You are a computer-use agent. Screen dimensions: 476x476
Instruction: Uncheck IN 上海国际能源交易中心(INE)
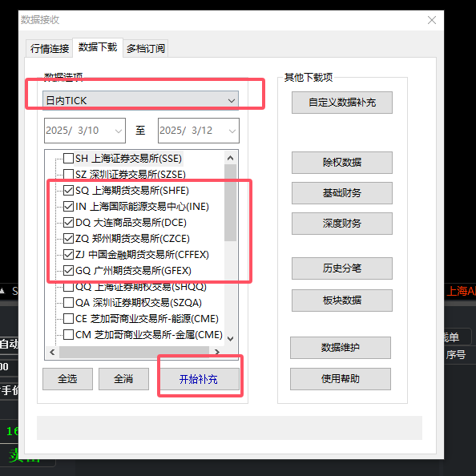[68, 207]
